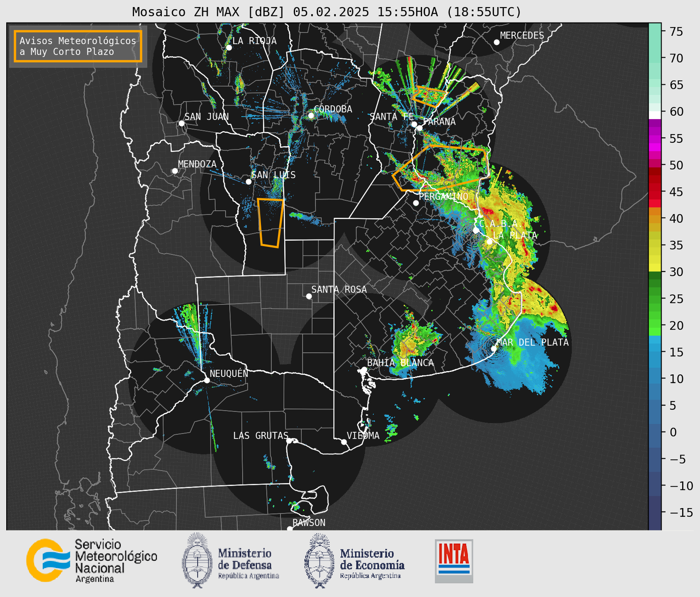The height and width of the screenshot is (597, 700).
Task: Click the Paraná city marker
Action: [420, 128]
